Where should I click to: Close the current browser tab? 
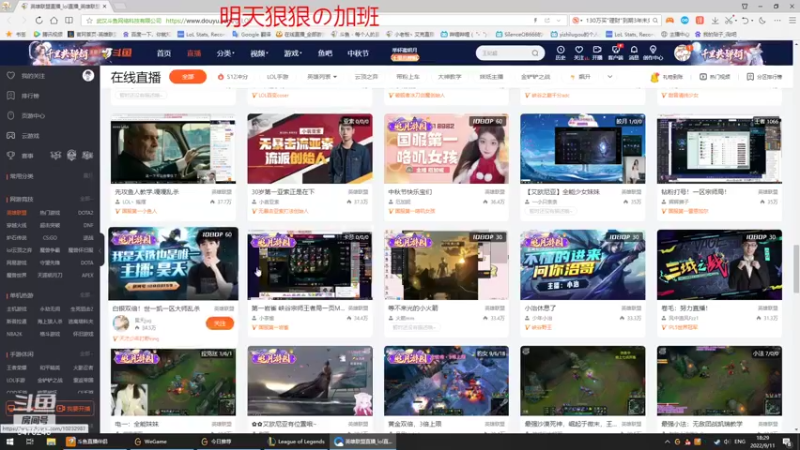(x=105, y=6)
